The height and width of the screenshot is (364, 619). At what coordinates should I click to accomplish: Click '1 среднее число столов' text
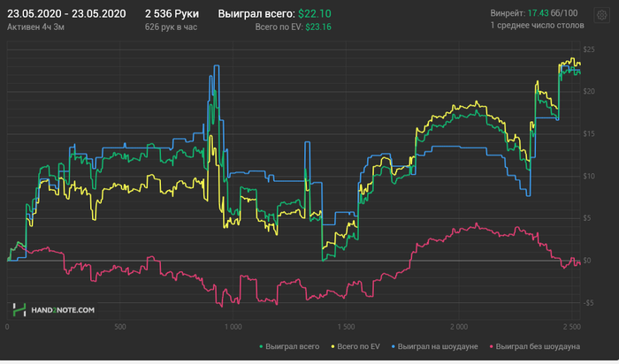(x=537, y=26)
